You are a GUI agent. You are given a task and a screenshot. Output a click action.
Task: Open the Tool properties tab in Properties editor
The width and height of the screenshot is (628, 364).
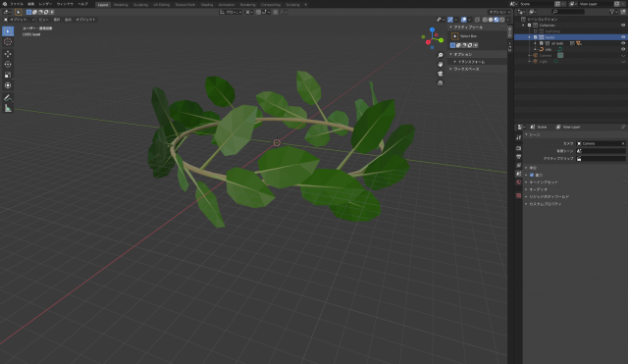click(x=519, y=137)
